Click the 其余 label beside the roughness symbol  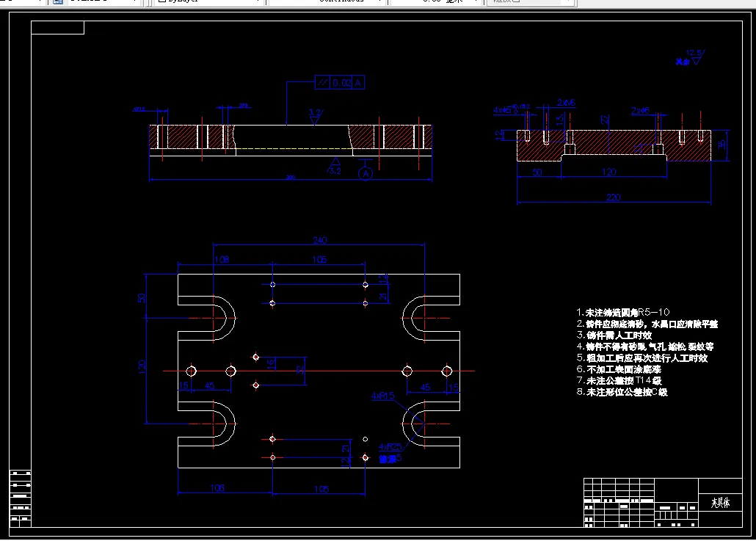pyautogui.click(x=682, y=62)
